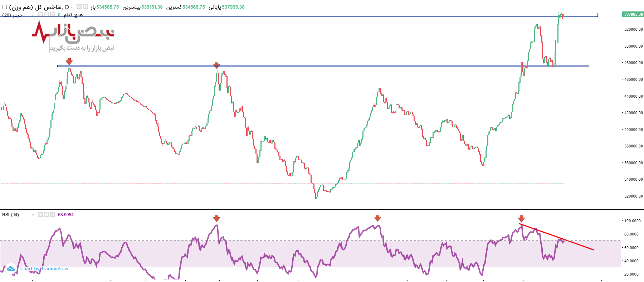Hide the volume indicator using its eye icon
This screenshot has width=644, height=282.
pos(40,15)
